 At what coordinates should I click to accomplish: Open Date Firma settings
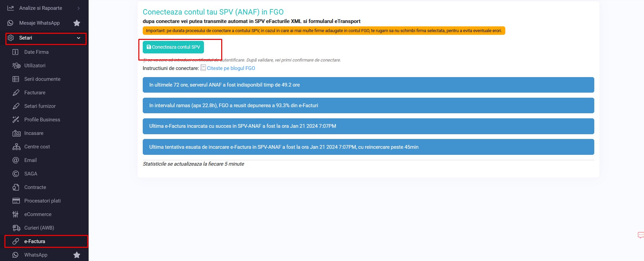[x=37, y=52]
